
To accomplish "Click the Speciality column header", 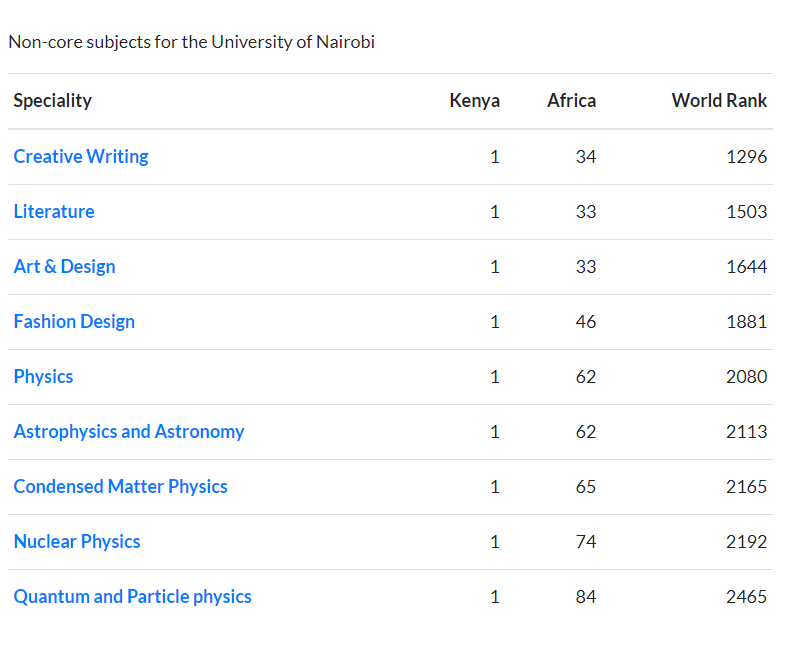I will (x=52, y=101).
